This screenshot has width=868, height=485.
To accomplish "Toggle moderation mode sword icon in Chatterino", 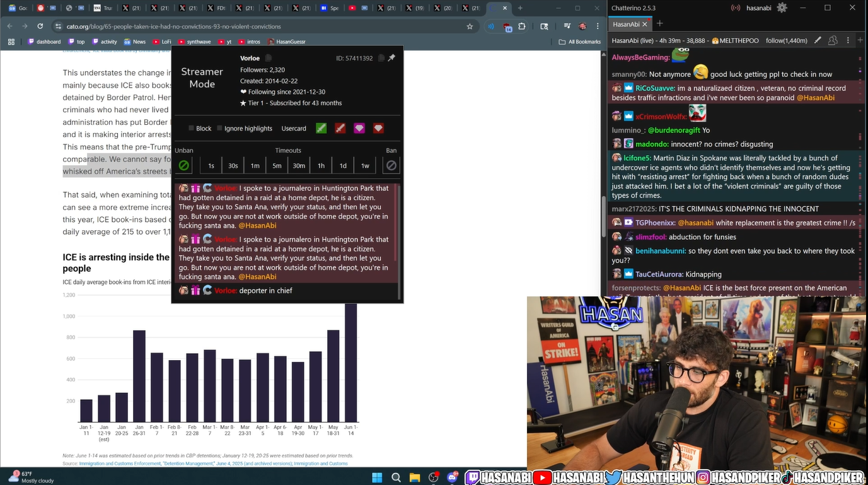I will pyautogui.click(x=818, y=40).
